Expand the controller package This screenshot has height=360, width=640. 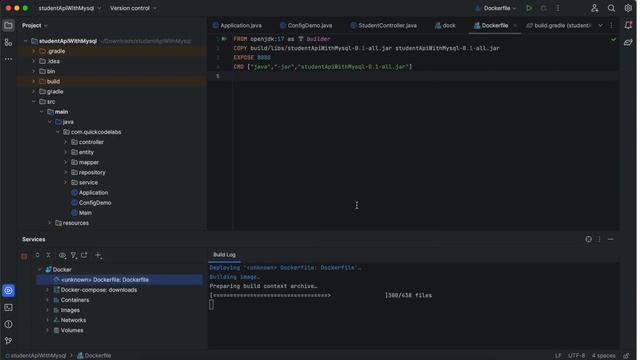click(66, 142)
